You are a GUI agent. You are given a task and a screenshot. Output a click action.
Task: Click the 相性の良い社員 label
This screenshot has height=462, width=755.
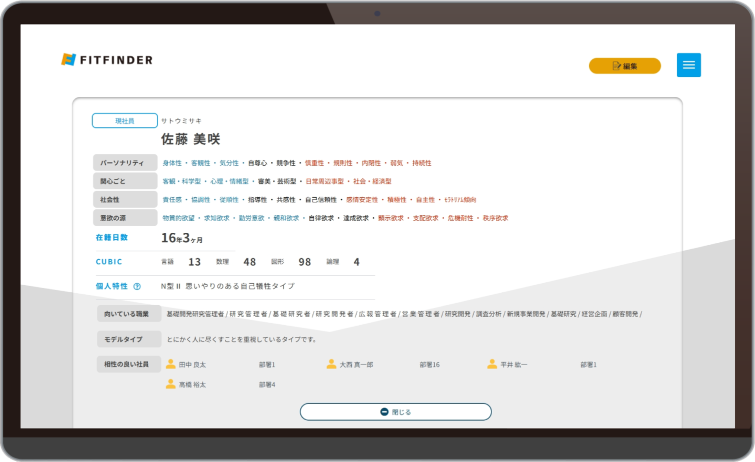[x=129, y=364]
